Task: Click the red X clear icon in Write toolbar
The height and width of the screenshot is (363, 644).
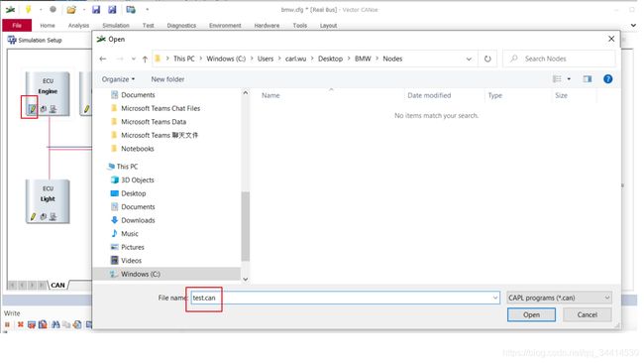Action: coord(21,324)
